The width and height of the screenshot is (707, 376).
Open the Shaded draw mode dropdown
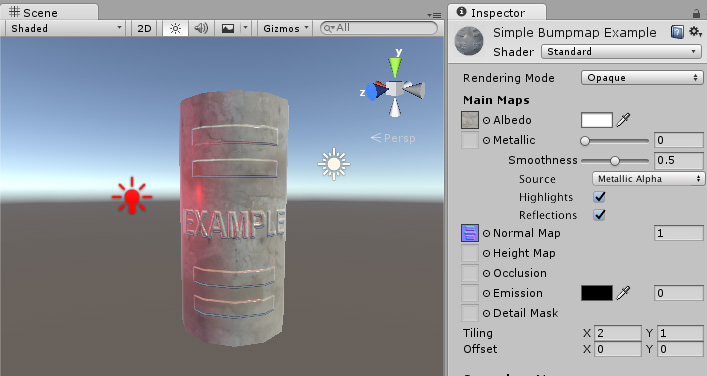[x=65, y=28]
